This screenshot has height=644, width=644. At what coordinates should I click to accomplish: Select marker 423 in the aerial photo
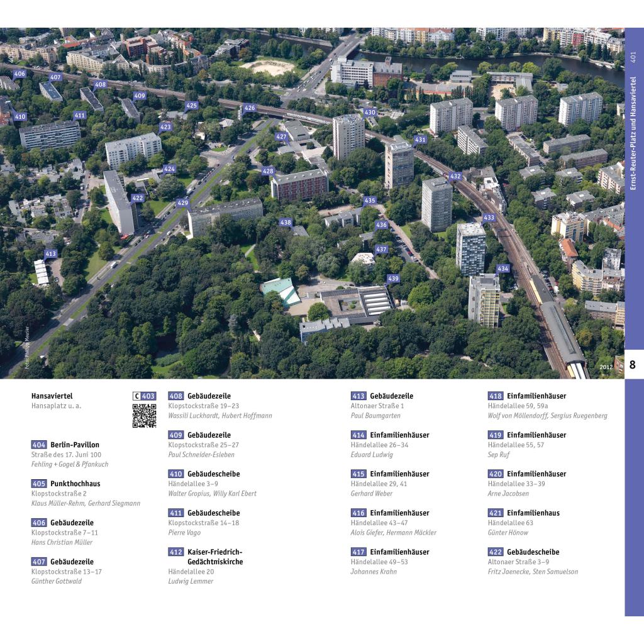[165, 126]
